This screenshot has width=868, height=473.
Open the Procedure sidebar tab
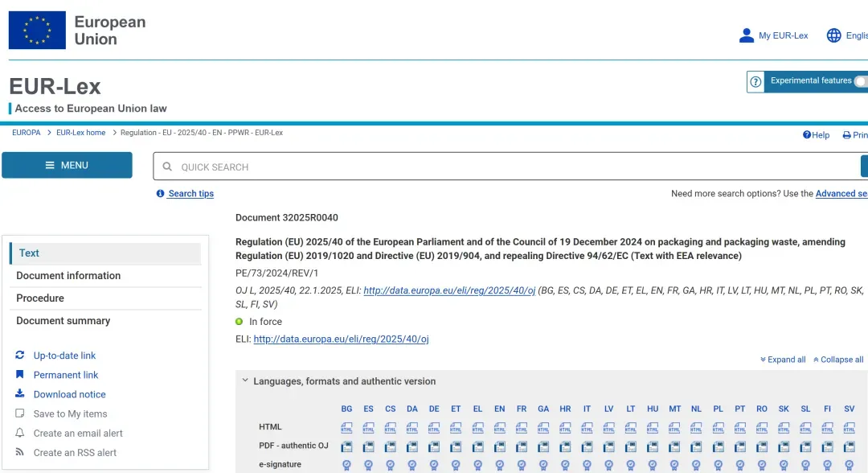coord(105,298)
